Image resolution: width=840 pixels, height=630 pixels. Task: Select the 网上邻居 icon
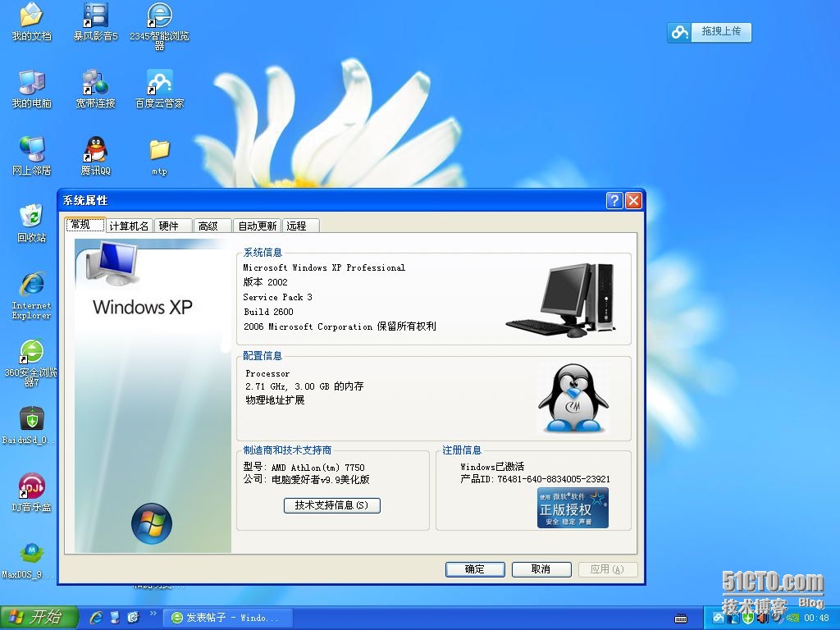pos(31,156)
